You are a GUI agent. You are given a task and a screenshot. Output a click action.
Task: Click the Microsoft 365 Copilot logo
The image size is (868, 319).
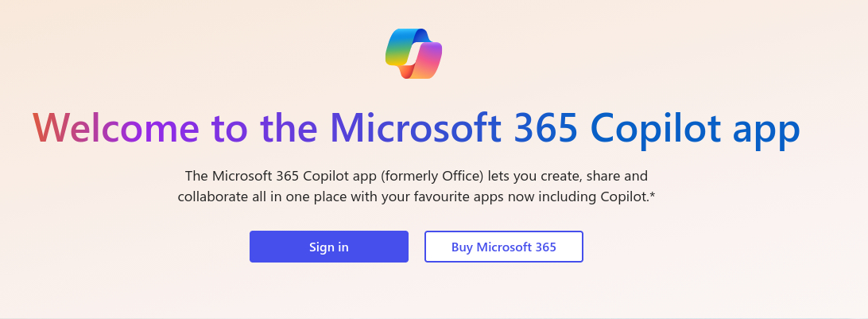413,53
